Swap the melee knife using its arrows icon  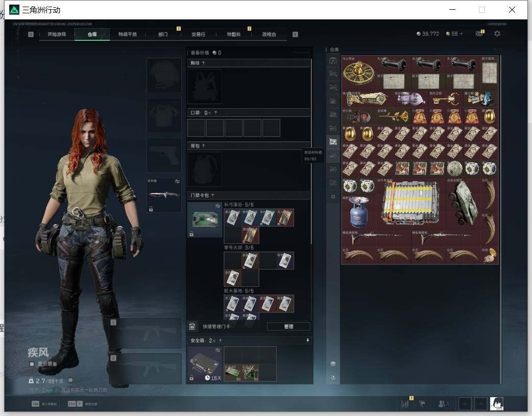click(177, 181)
